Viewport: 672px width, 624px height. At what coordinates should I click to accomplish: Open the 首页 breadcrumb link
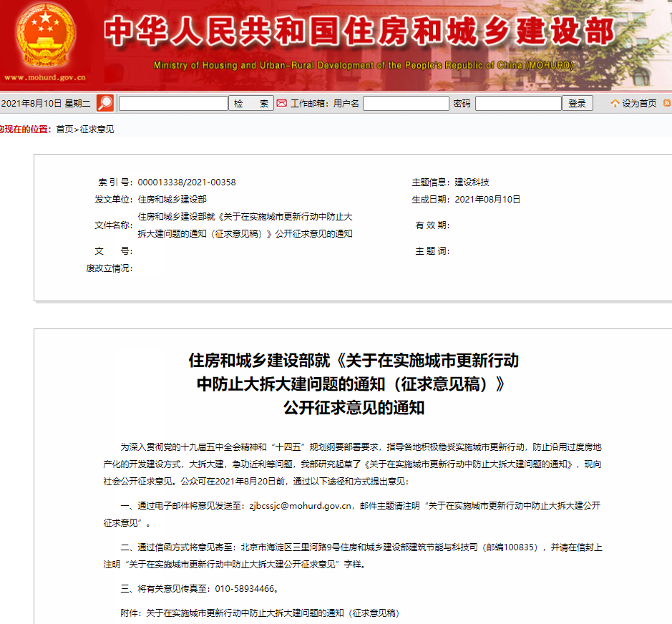64,129
